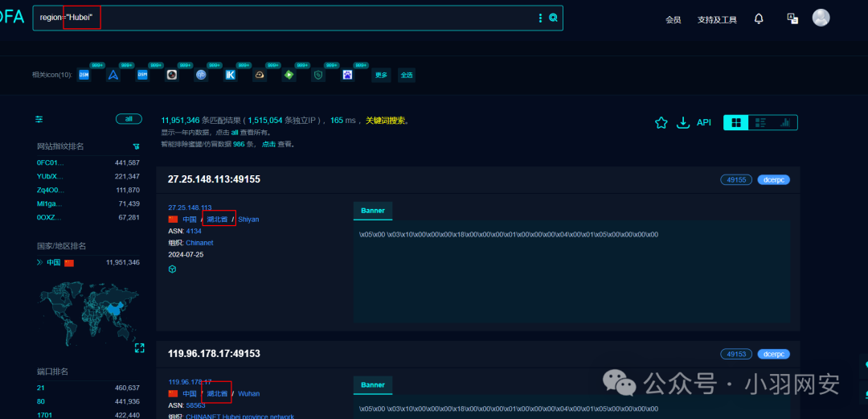Image resolution: width=868 pixels, height=419 pixels.
Task: Click the Wuhan city link
Action: pyautogui.click(x=249, y=393)
